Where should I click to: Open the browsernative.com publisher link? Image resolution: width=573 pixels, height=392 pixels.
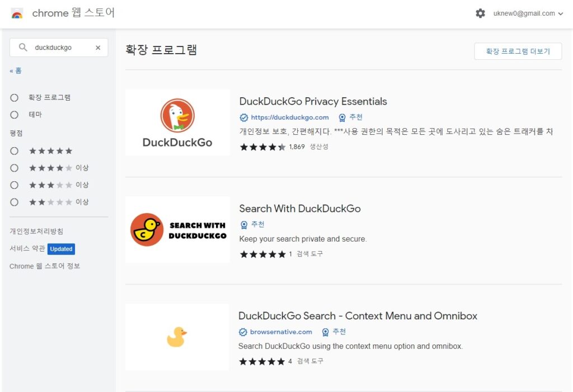(281, 332)
